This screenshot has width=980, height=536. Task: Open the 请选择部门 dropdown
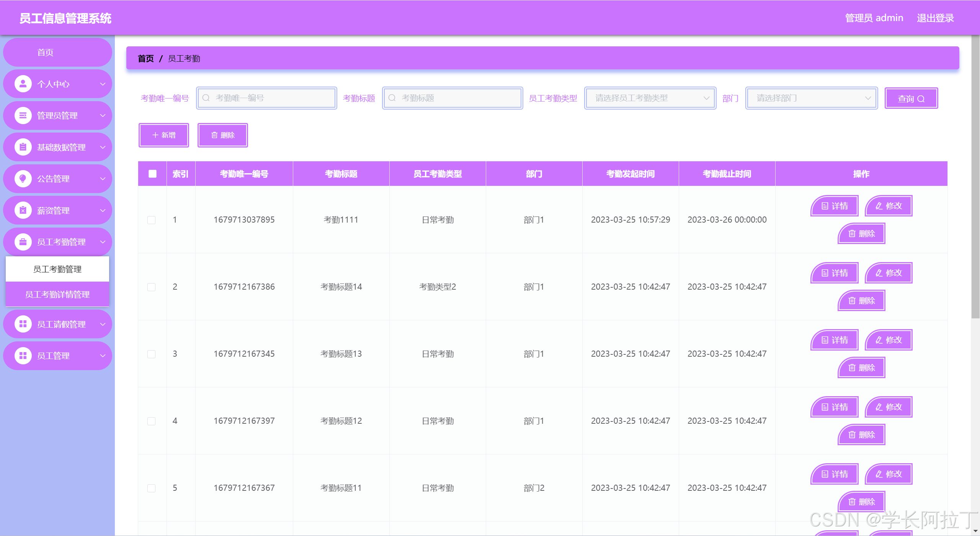coord(811,98)
